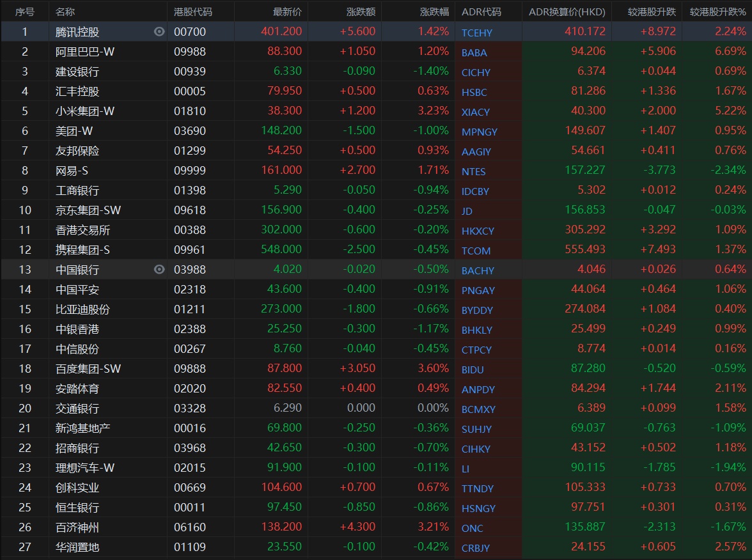
Task: Open the BIDU ADR code link
Action: click(x=473, y=369)
